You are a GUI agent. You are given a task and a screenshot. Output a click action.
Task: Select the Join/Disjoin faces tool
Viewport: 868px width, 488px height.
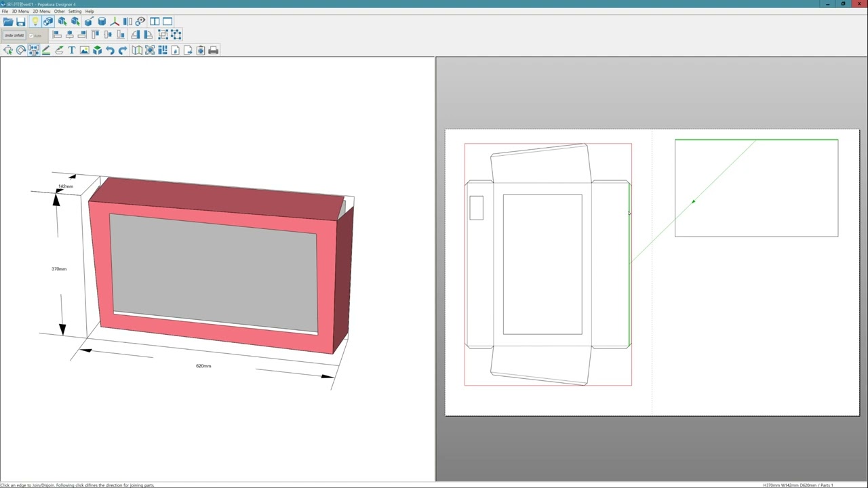[33, 50]
